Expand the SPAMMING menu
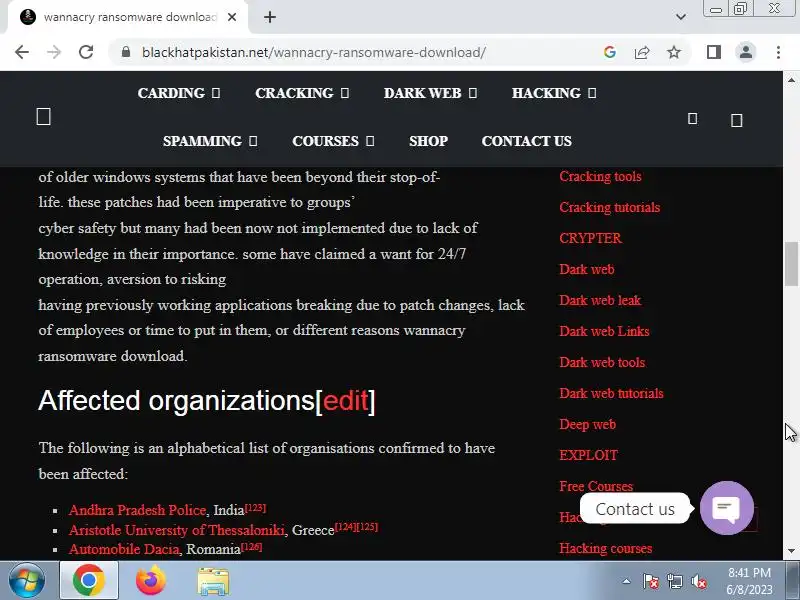Viewport: 800px width, 600px height. tap(210, 141)
